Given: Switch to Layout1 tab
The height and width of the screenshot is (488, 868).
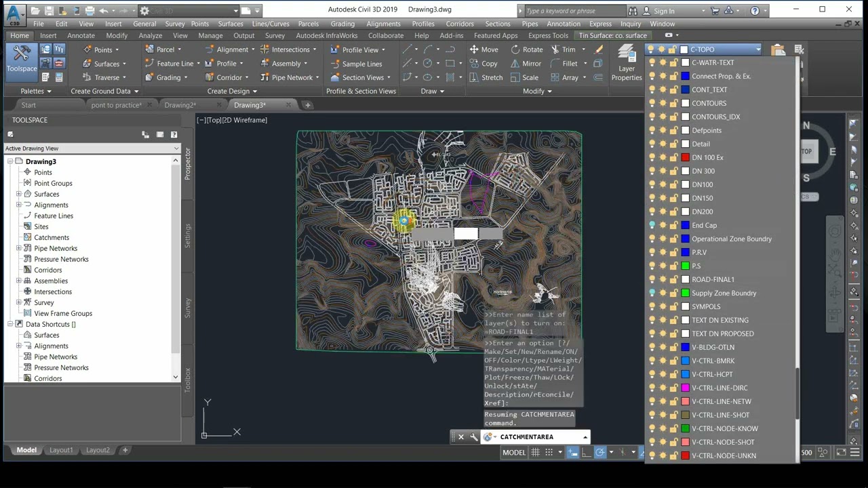Looking at the screenshot, I should point(61,450).
